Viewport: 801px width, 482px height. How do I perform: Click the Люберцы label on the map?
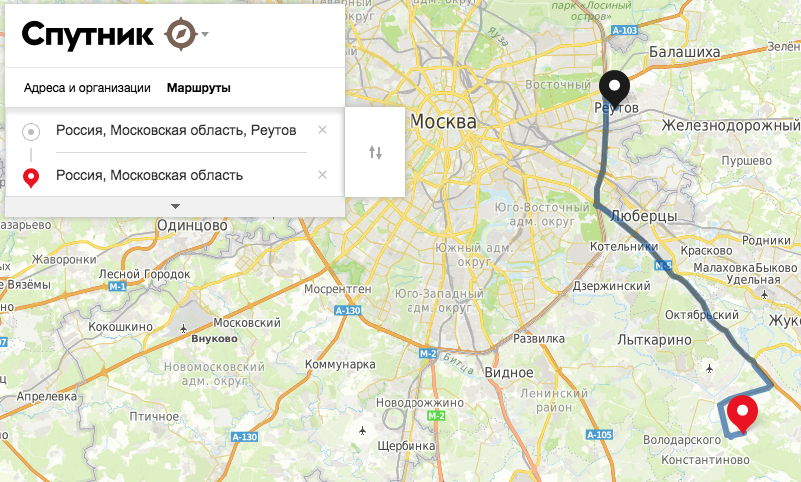point(644,216)
